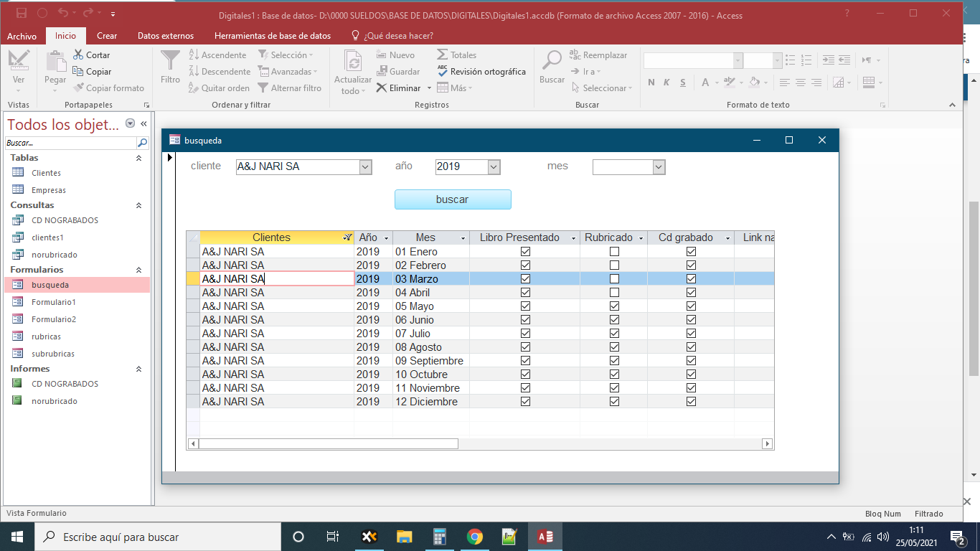Click Reemplazar in ribbon
The height and width of the screenshot is (551, 980).
[598, 55]
